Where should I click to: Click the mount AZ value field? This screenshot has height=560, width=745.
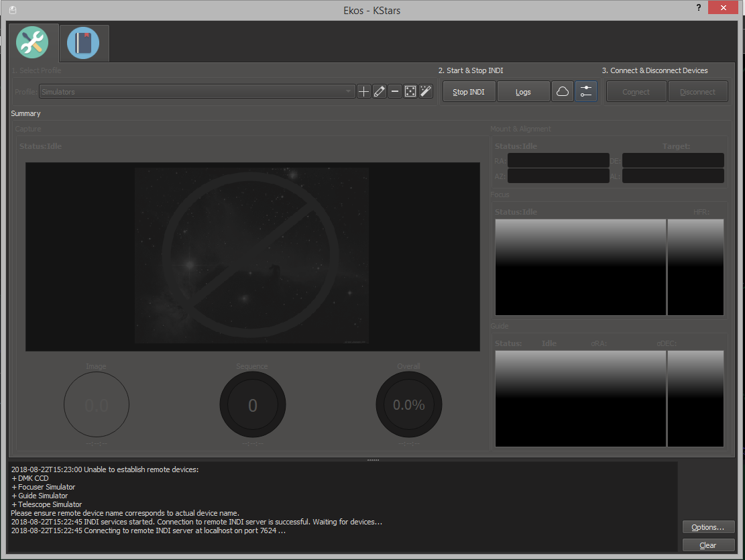click(x=559, y=176)
